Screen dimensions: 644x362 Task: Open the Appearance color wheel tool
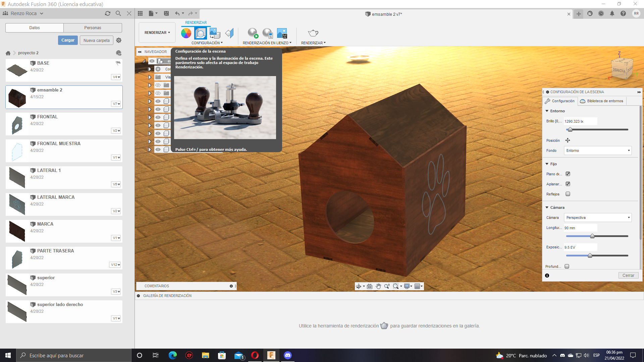[x=186, y=33]
